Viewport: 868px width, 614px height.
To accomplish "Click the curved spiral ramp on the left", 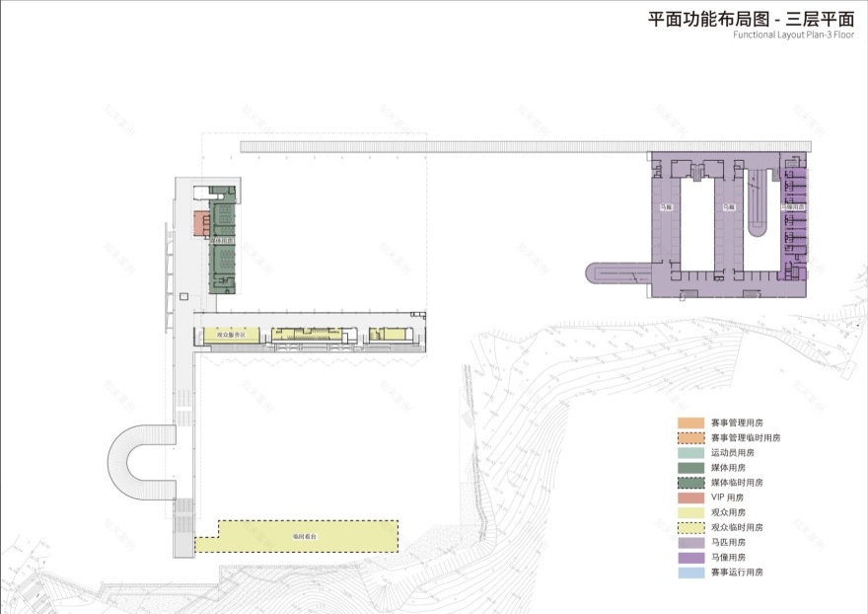I will 138,464.
